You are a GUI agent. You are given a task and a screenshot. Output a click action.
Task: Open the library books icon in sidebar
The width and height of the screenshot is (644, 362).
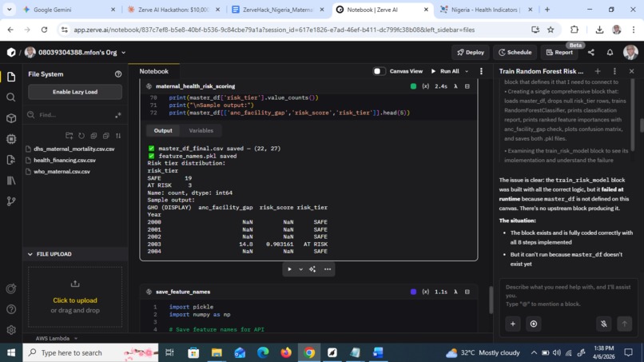tap(11, 181)
